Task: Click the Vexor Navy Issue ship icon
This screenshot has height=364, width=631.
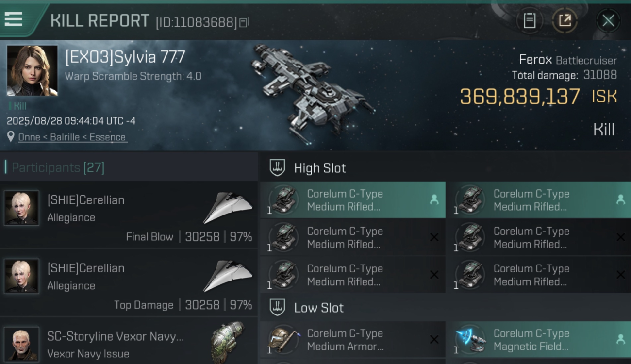Action: [x=228, y=343]
